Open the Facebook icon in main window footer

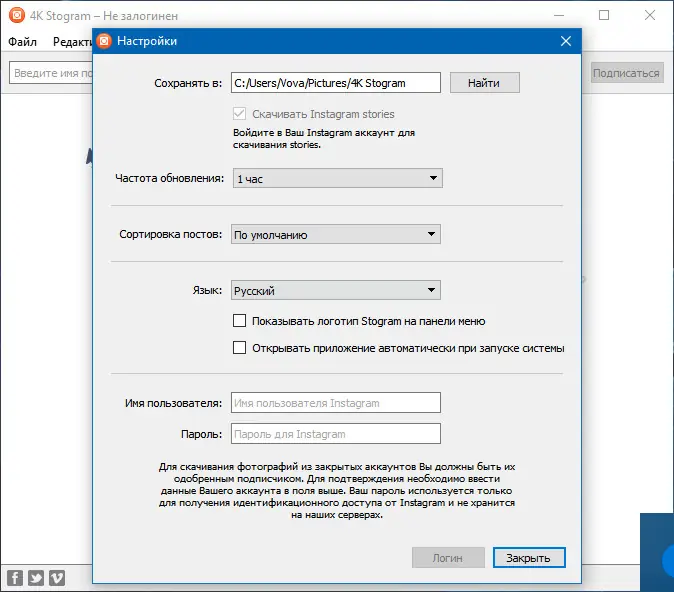tap(15, 577)
